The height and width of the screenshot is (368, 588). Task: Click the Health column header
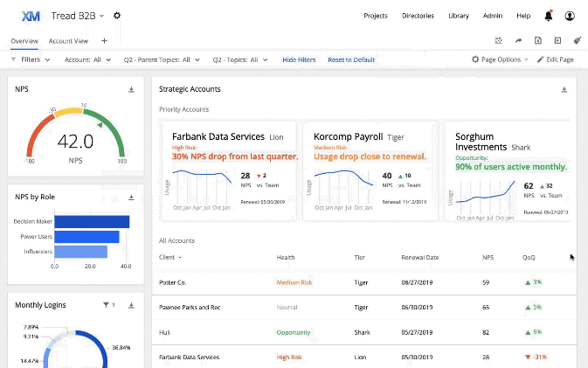pos(286,257)
